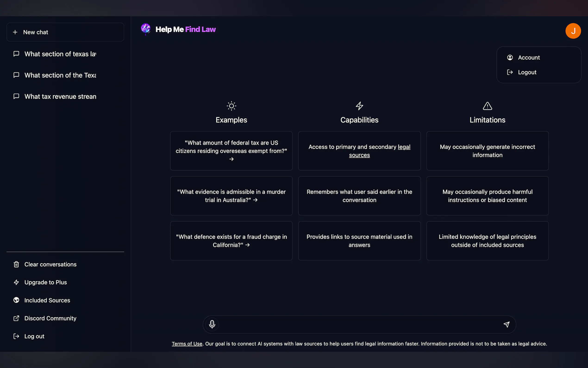
Task: Click the trash icon for Clear conversations
Action: pyautogui.click(x=16, y=264)
